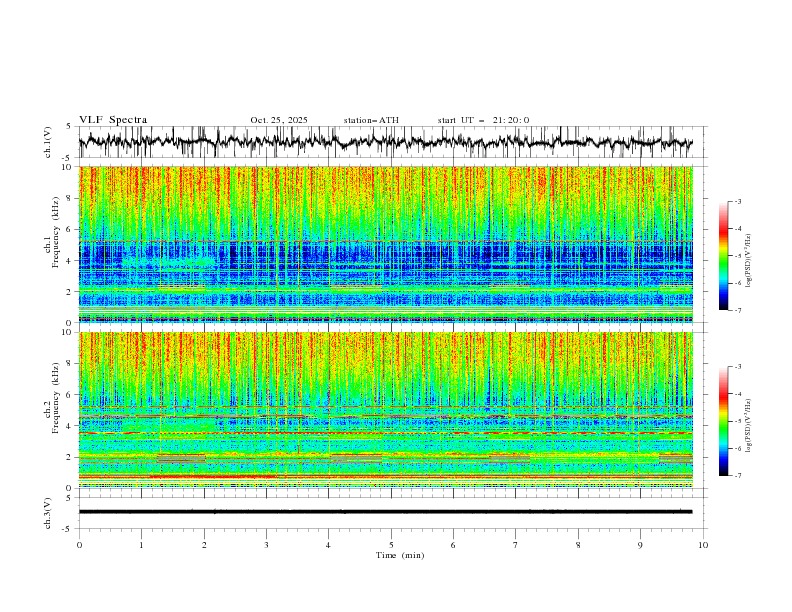Click the time axis tick label "3"
The width and height of the screenshot is (792, 612).
pos(266,545)
